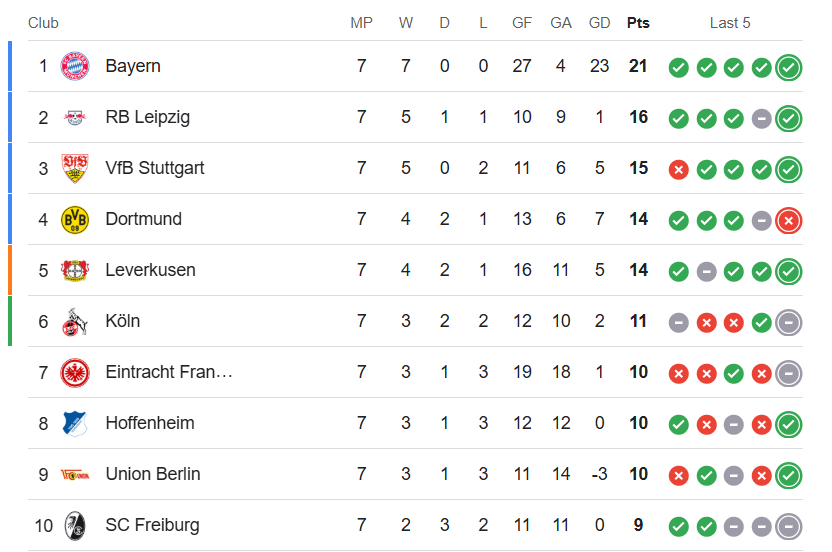Click the Eintracht Frankfurt eagle logo

point(75,372)
